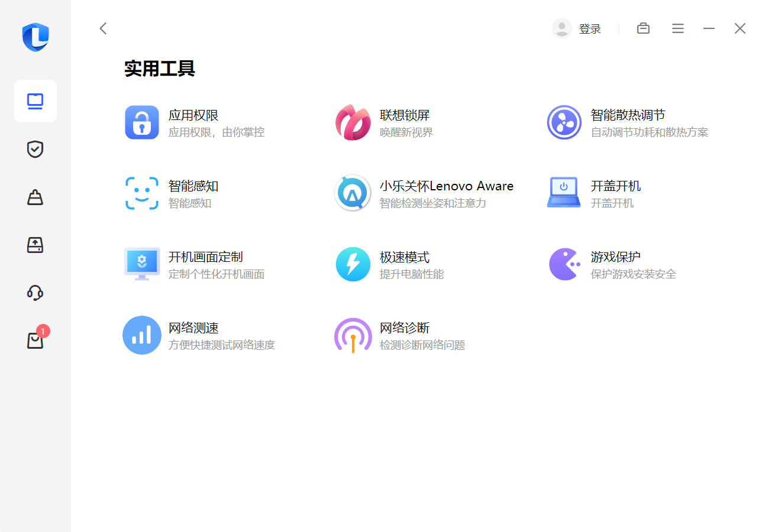Click description 应用权限，由你掌控
Screen dimensions: 772x532
coord(217,132)
